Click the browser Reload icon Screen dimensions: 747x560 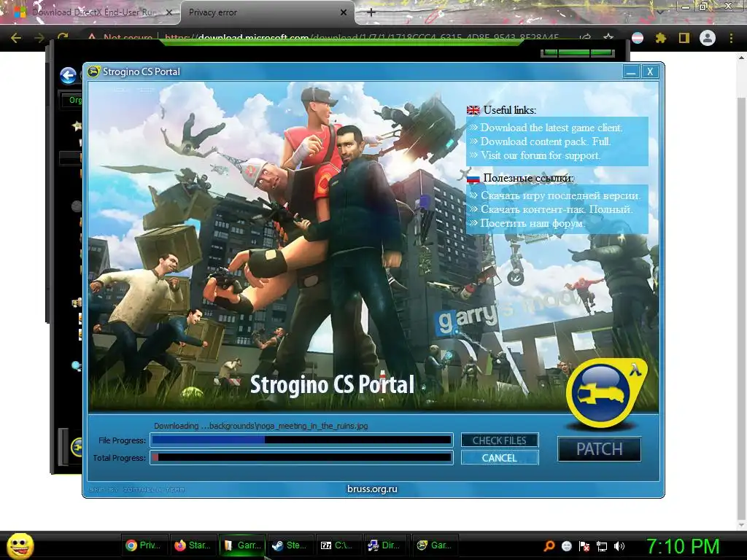[63, 37]
